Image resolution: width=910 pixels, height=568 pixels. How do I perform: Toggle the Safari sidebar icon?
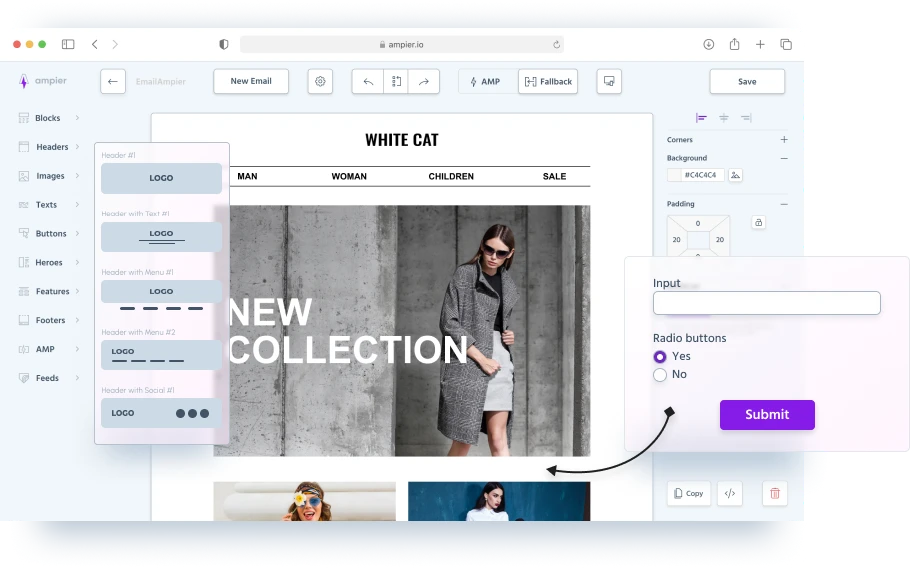tap(68, 44)
